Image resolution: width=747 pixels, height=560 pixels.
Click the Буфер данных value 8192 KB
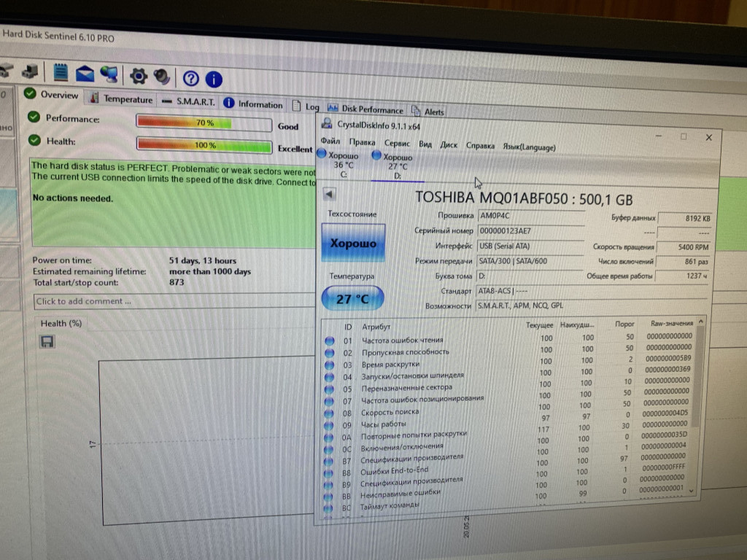click(x=684, y=218)
